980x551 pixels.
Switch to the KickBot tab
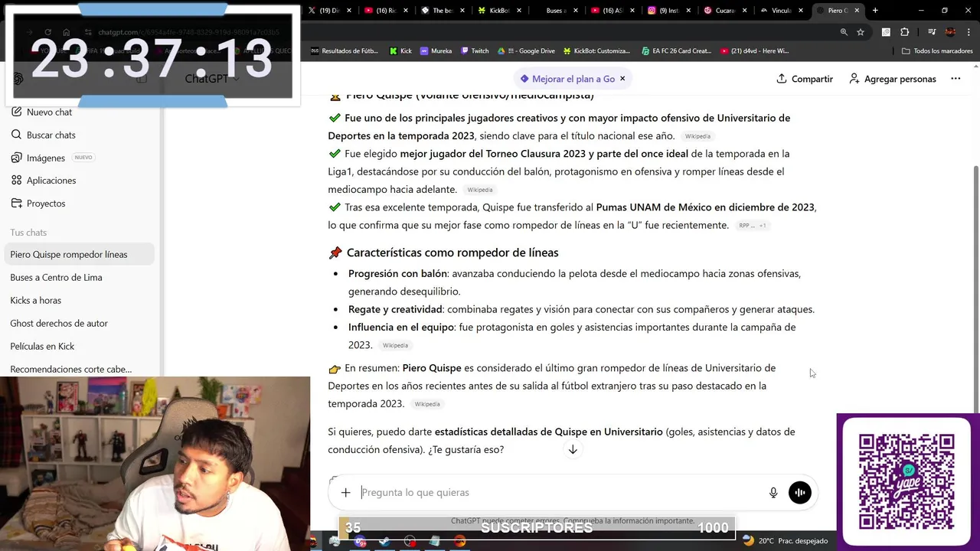point(498,11)
